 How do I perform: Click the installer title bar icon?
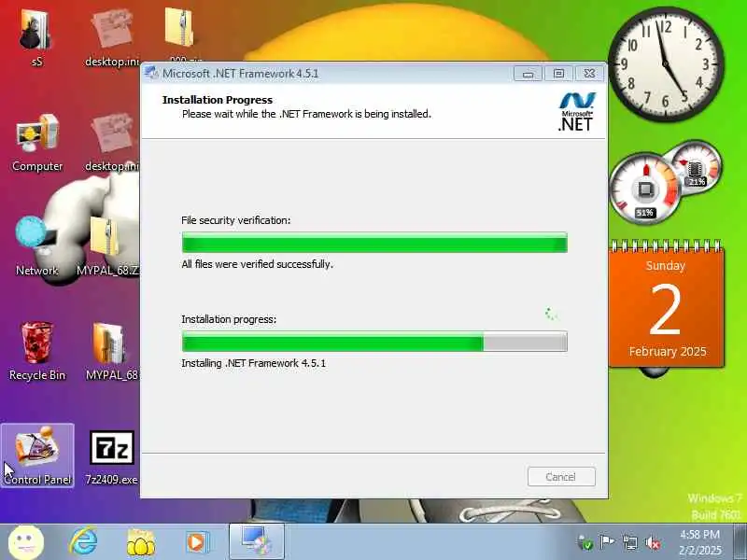coord(151,74)
